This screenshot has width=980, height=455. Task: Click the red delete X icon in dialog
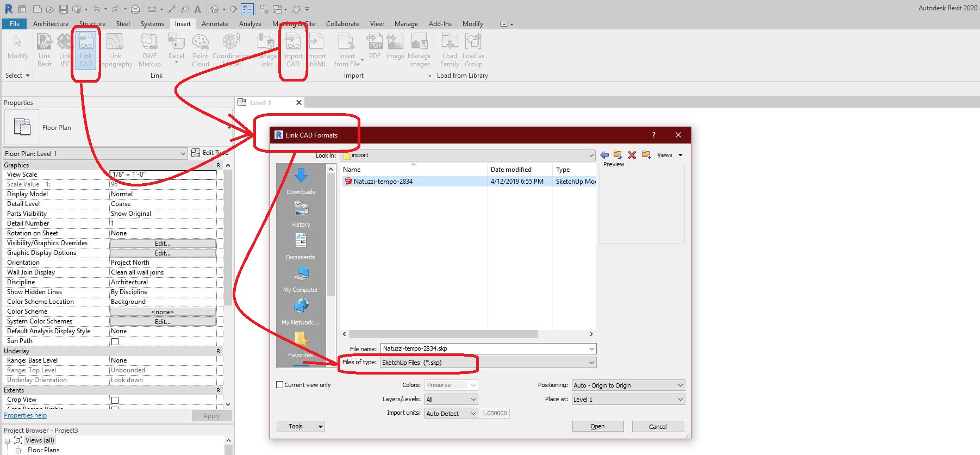tap(632, 155)
